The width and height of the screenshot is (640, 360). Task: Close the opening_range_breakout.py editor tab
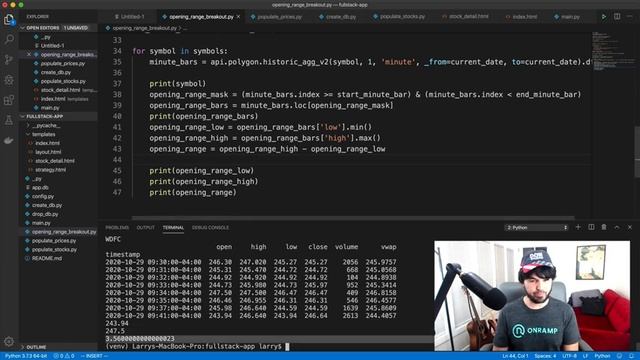[x=238, y=17]
